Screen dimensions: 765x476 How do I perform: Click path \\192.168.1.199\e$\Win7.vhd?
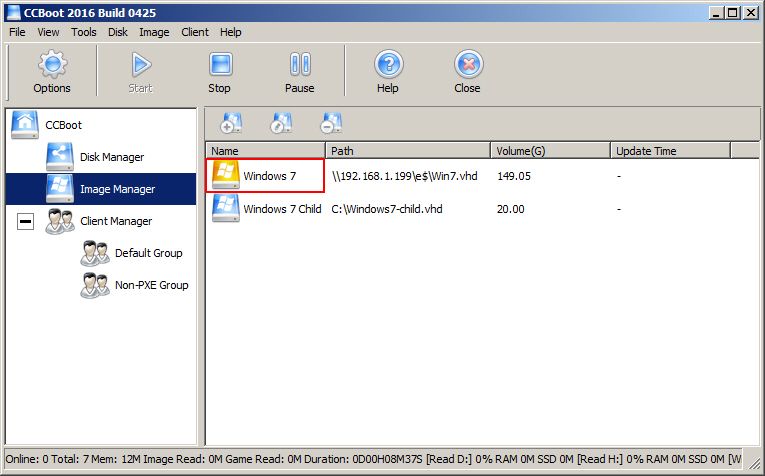404,176
